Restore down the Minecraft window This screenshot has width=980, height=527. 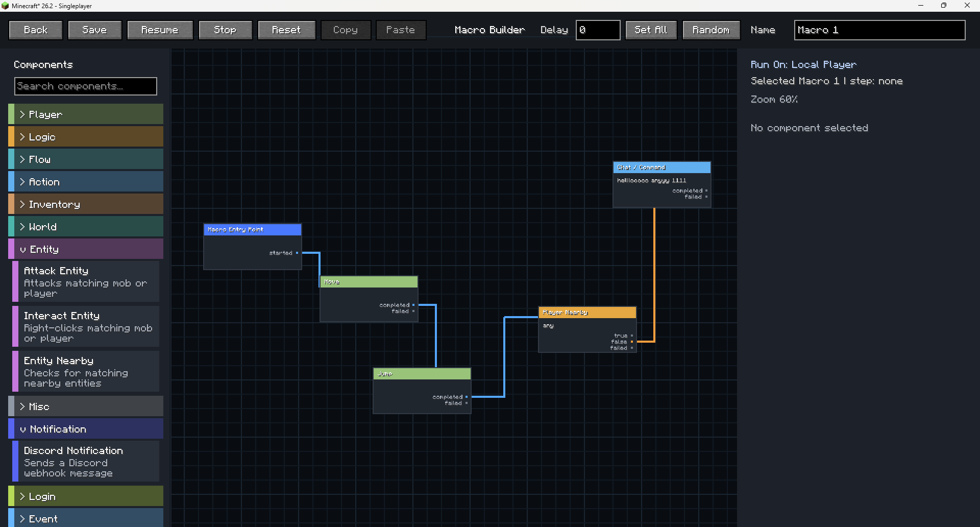pyautogui.click(x=944, y=6)
